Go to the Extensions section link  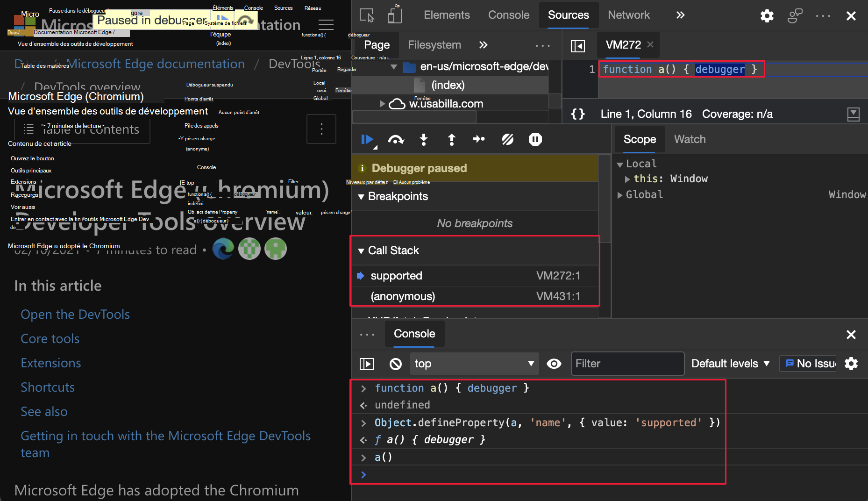tap(51, 363)
